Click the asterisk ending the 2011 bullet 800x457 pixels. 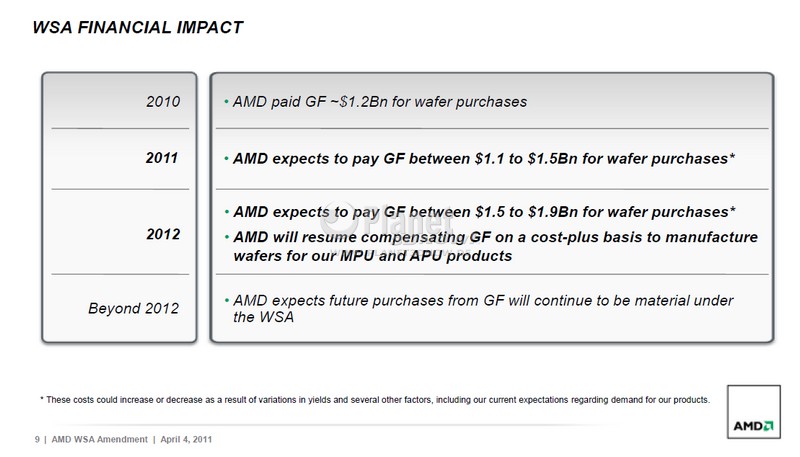click(x=733, y=156)
